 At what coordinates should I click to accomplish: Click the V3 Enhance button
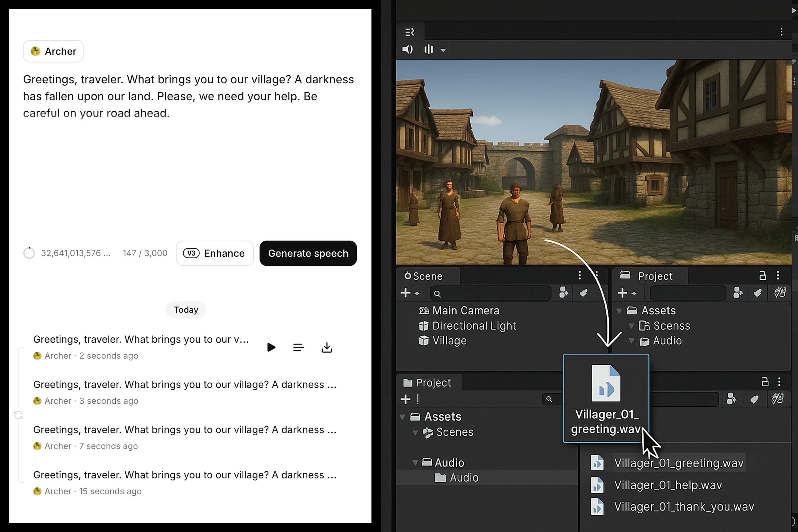[214, 253]
